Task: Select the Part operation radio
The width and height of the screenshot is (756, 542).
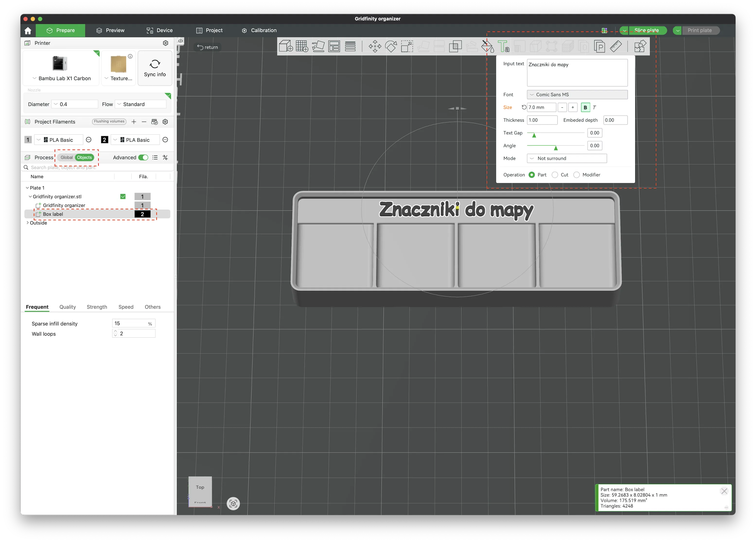Action: [532, 175]
